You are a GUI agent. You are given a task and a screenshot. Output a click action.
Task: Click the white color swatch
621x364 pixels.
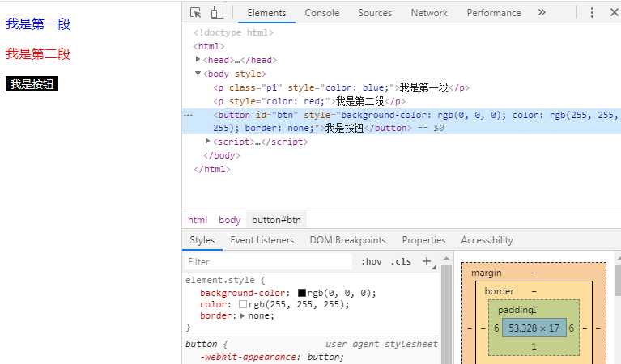[x=243, y=304]
